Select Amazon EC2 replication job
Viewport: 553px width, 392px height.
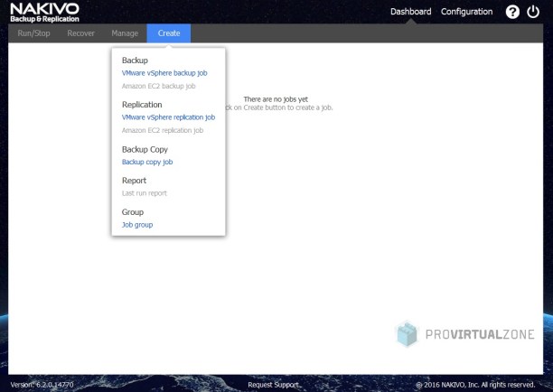[163, 130]
